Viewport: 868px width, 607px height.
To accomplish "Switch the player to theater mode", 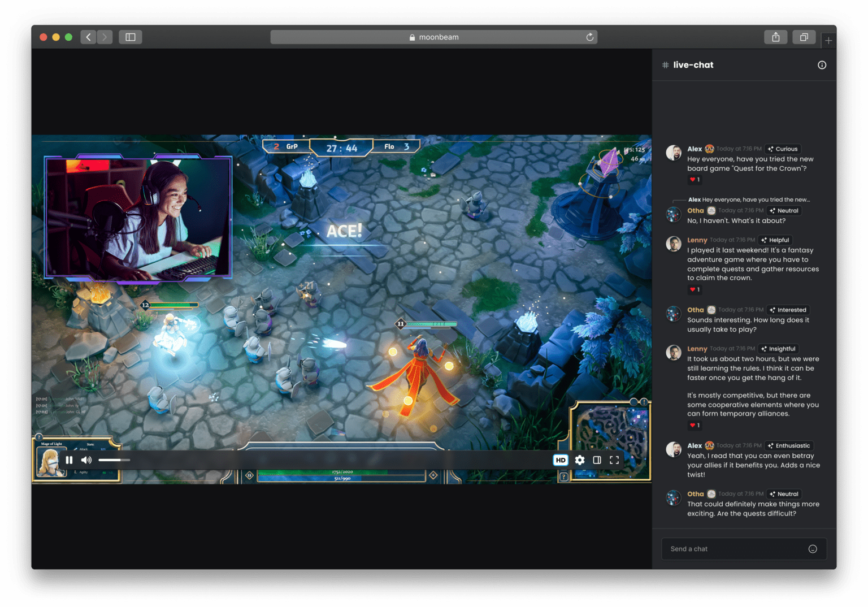I will pos(597,459).
